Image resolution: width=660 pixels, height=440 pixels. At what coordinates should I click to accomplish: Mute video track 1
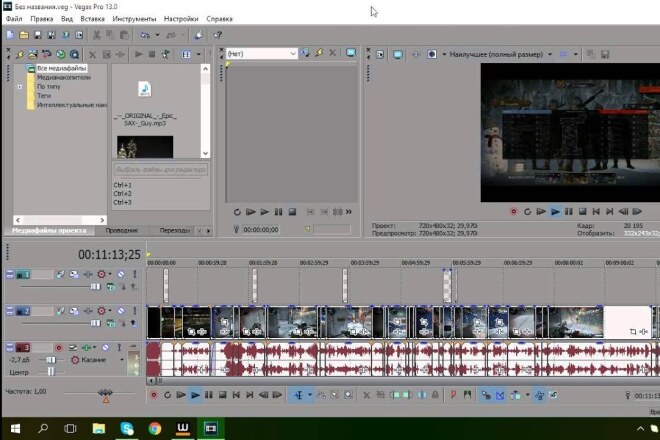click(121, 274)
